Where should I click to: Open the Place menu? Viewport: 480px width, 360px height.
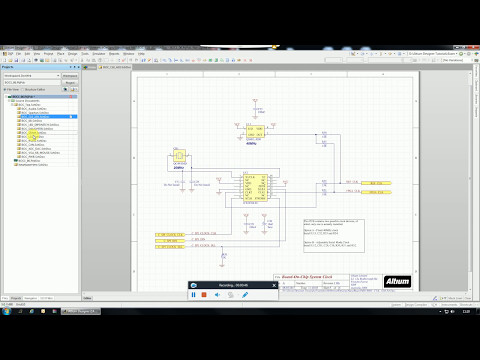pos(61,54)
